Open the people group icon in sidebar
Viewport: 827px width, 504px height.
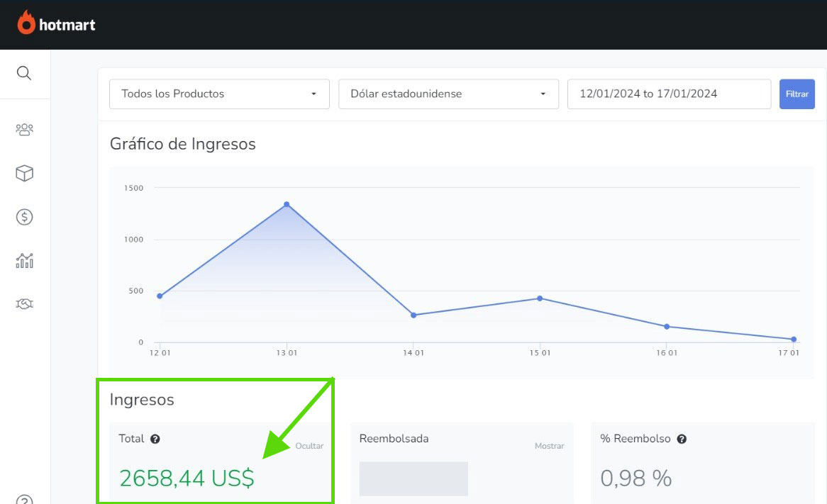click(24, 130)
